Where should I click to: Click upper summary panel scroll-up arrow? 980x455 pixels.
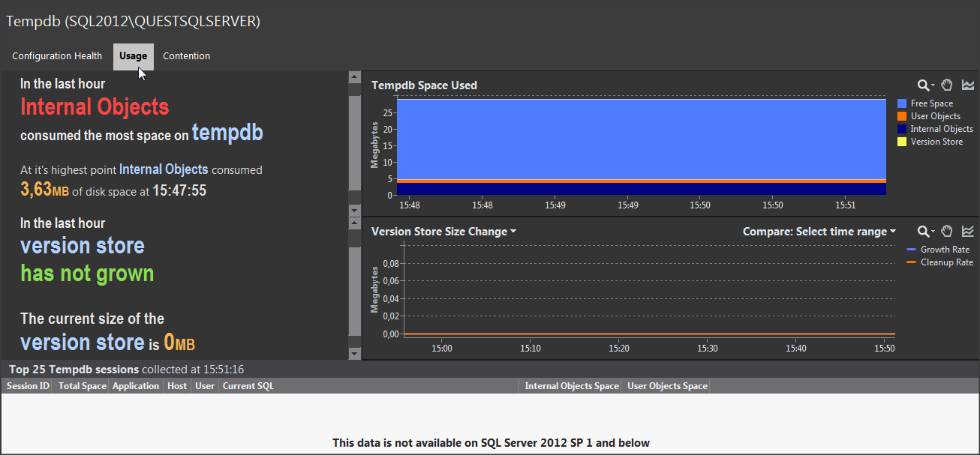click(355, 76)
